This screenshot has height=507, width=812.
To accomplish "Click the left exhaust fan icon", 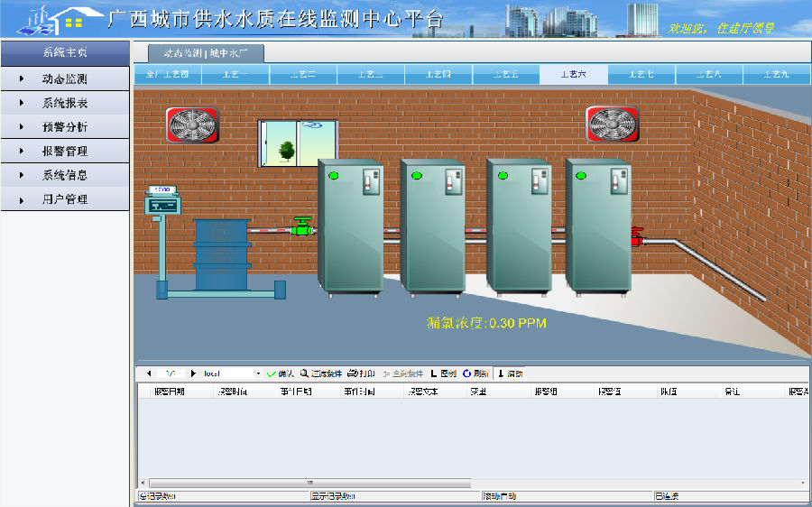I will coord(191,124).
